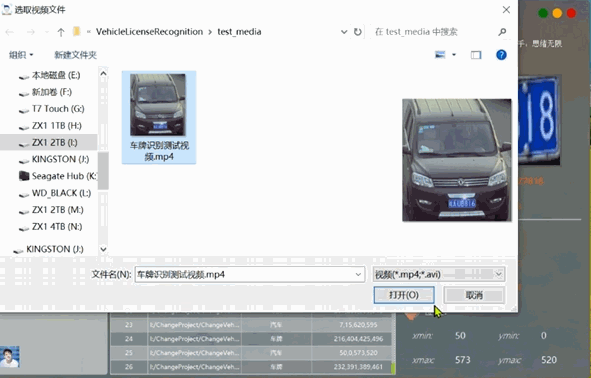
Task: Click the search magnifier icon
Action: pos(502,32)
